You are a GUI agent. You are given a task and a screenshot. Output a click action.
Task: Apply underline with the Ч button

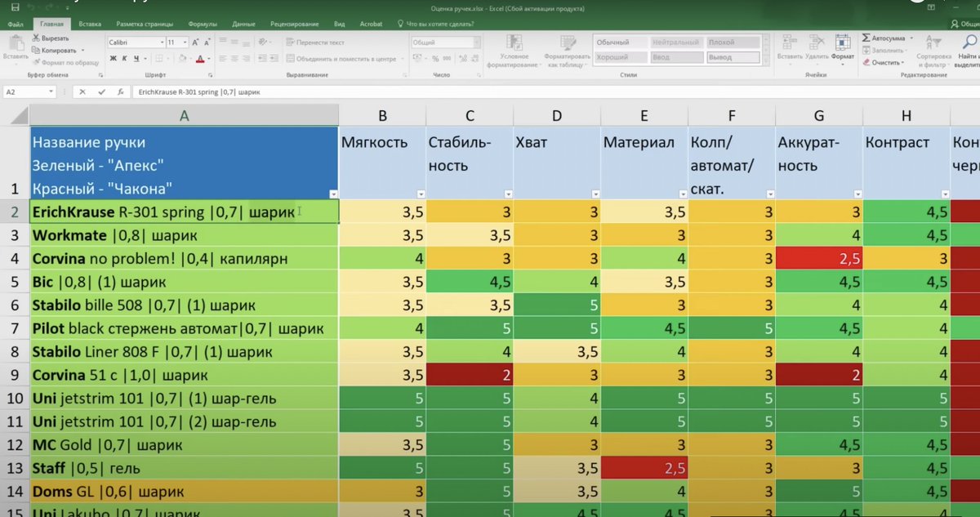click(x=136, y=58)
